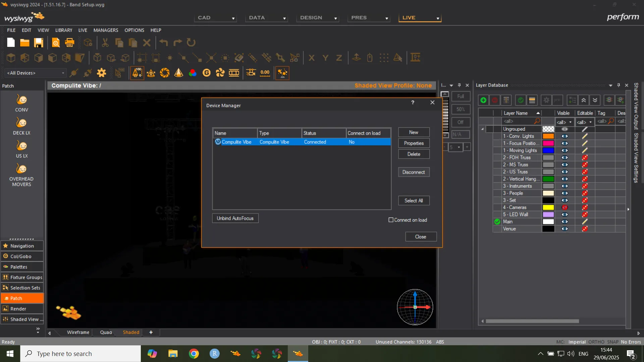Click move layer up double-chevron icon
The image size is (644, 362).
tap(584, 100)
